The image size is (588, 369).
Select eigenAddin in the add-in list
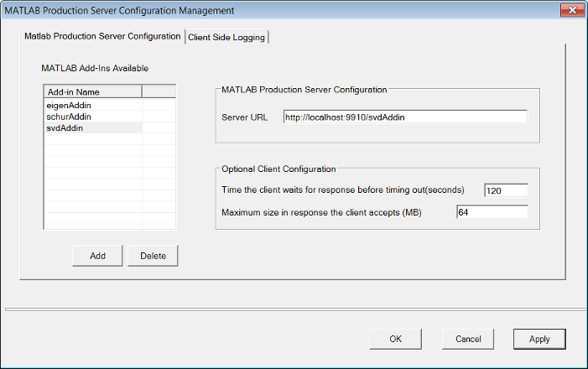point(93,105)
